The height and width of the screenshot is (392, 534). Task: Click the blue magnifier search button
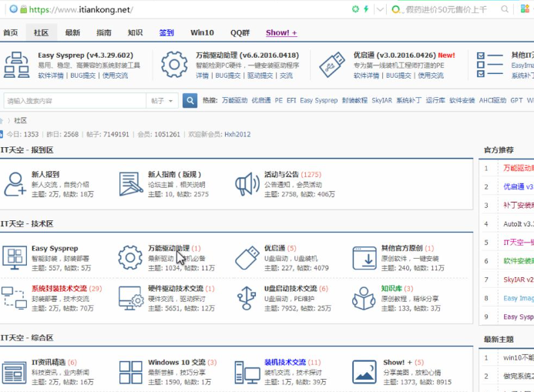pos(190,101)
